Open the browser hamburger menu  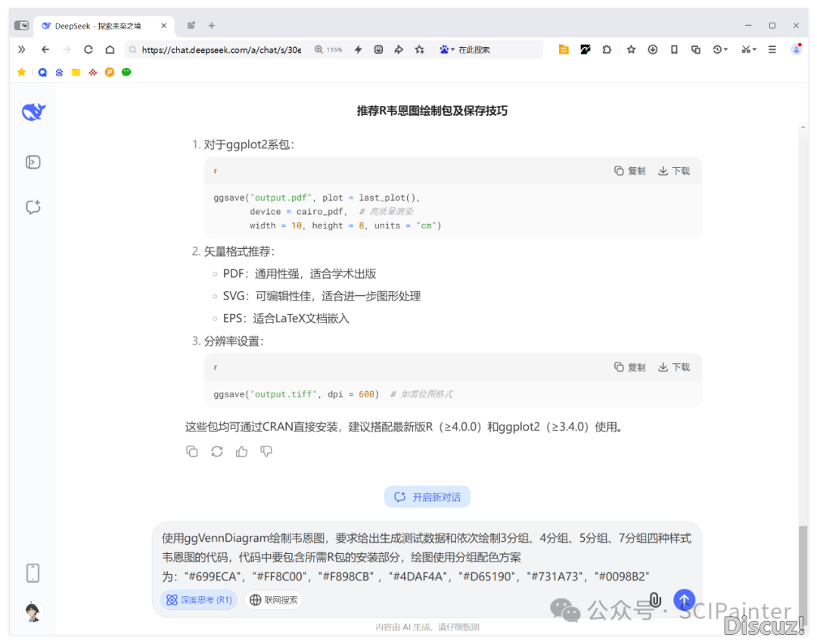772,49
